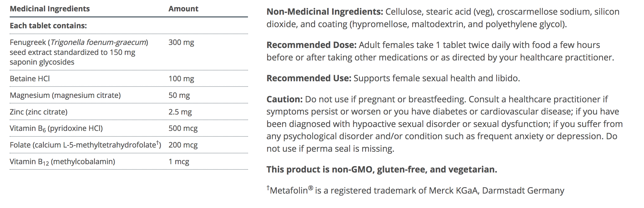The height and width of the screenshot is (208, 644).
Task: Click the non-GMO, gluten-free, vegetarian statement
Action: click(382, 169)
